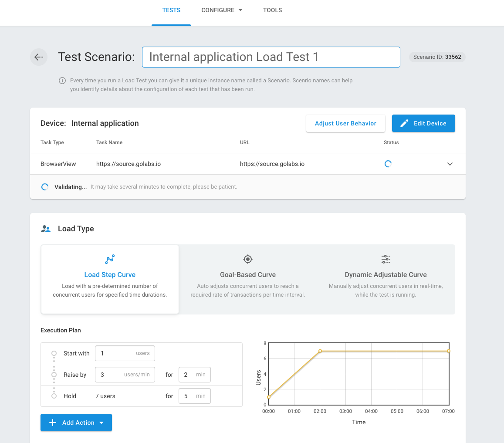Screen dimensions: 504x443
Task: Open the Tools tab
Action: pyautogui.click(x=273, y=10)
